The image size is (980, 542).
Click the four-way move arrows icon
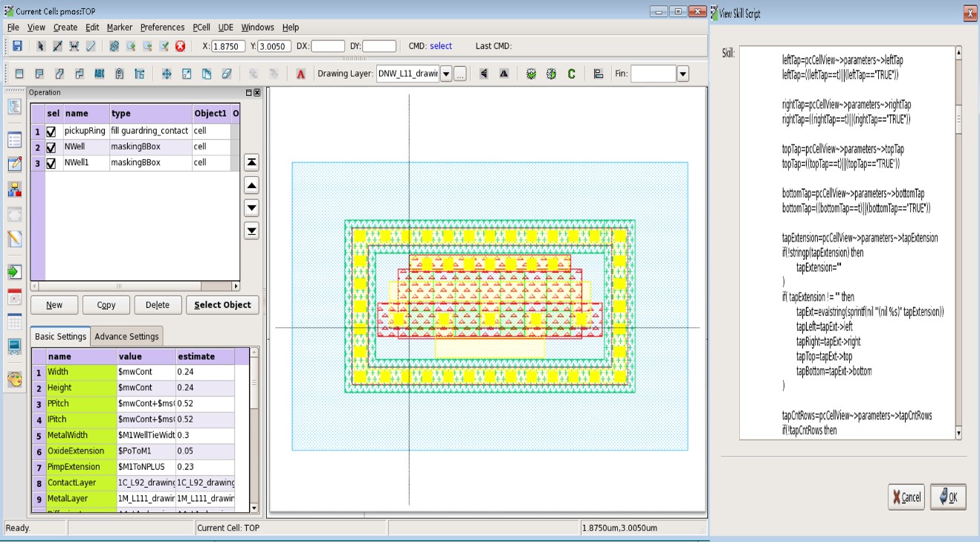[167, 74]
